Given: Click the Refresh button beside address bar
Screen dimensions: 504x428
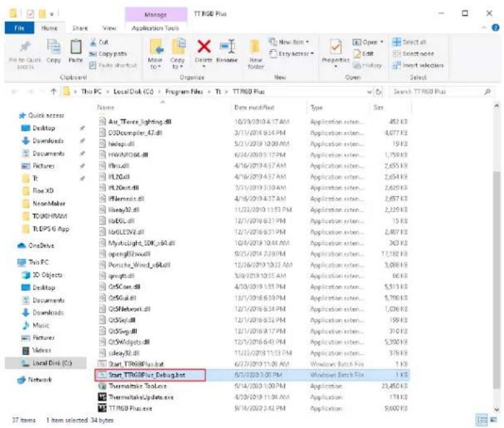Looking at the screenshot, I should coord(379,92).
